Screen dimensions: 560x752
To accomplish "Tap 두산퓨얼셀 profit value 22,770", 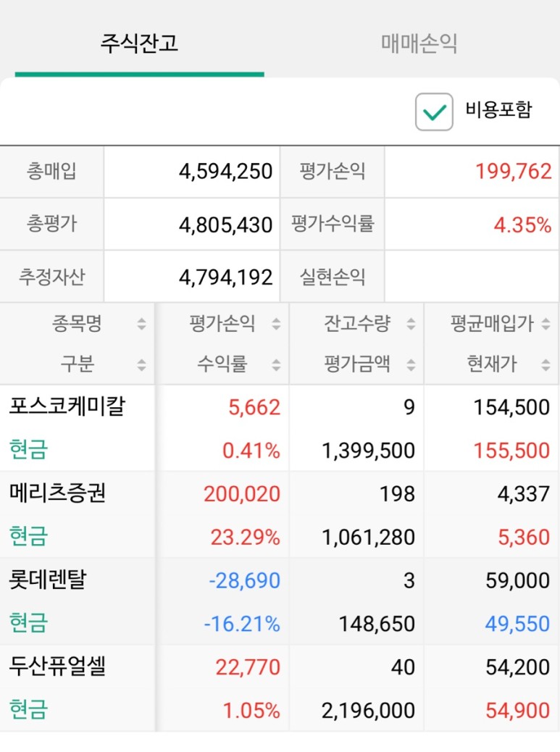I will point(248,667).
